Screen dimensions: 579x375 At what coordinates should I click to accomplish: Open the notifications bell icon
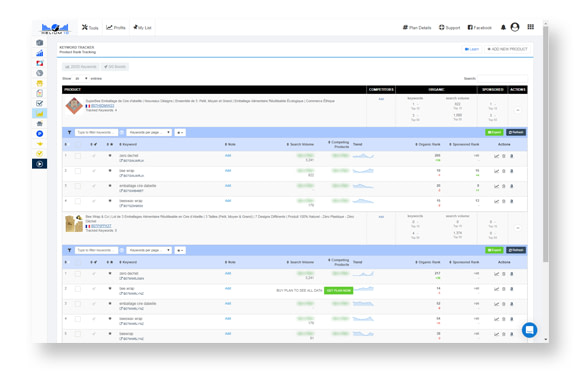[503, 27]
